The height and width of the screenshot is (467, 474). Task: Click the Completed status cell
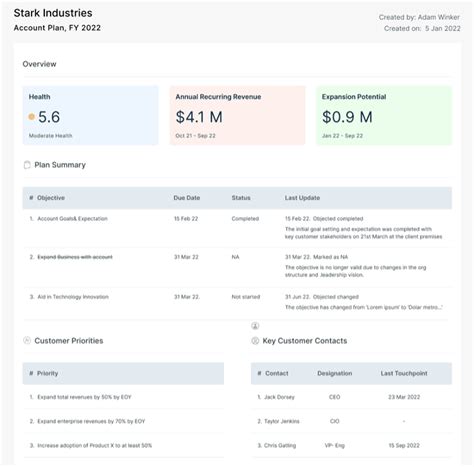245,219
